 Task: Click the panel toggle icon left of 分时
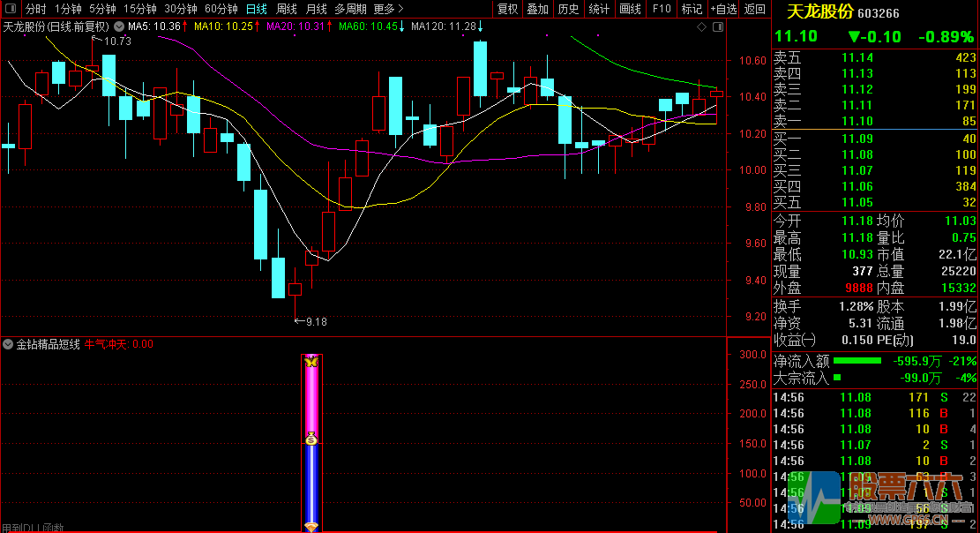10,9
